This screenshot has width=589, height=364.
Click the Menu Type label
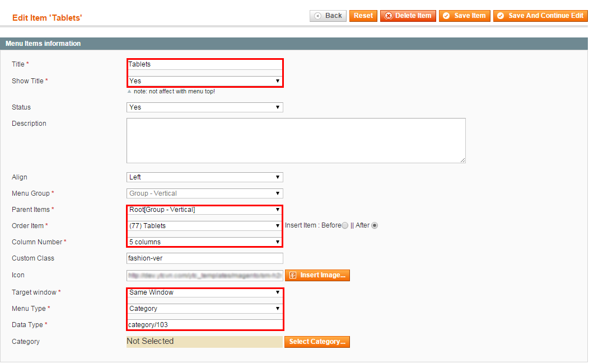(29, 309)
